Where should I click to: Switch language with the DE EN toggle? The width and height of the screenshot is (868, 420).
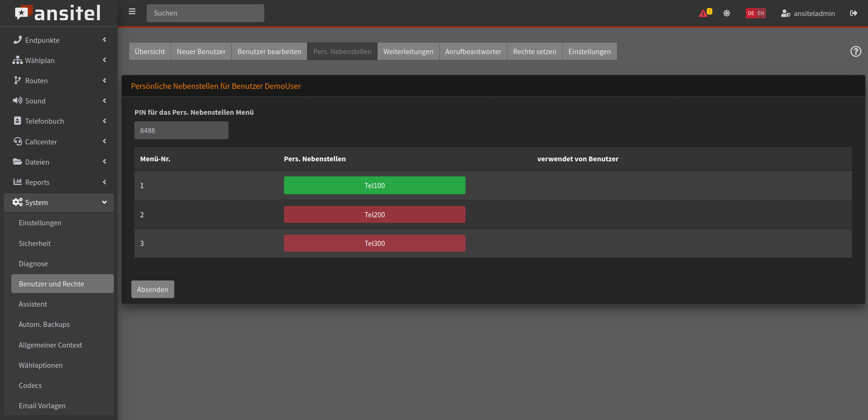click(x=755, y=13)
